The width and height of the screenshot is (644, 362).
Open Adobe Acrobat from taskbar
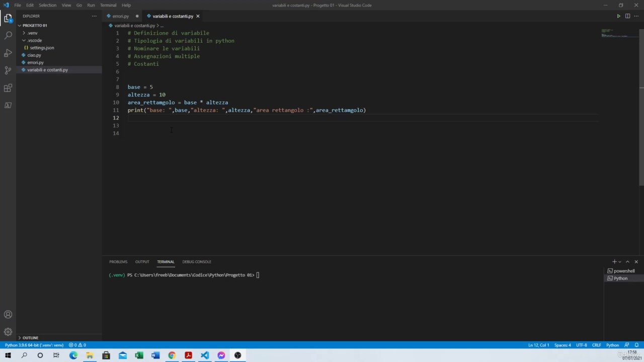pos(188,355)
